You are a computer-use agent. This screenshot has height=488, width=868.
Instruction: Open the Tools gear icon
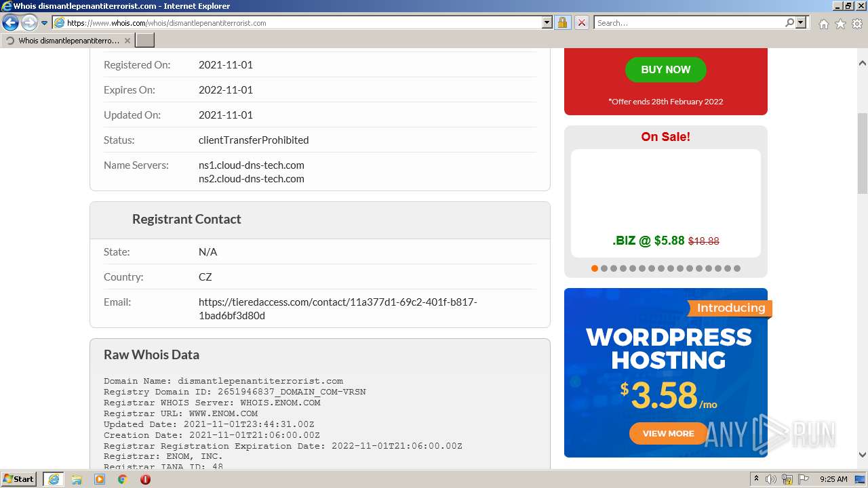click(857, 24)
